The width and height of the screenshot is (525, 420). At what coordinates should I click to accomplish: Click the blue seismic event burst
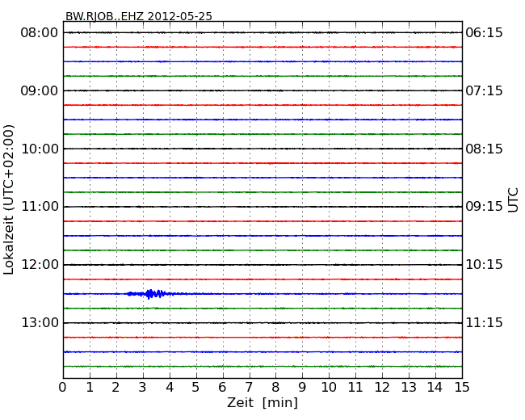(x=151, y=294)
